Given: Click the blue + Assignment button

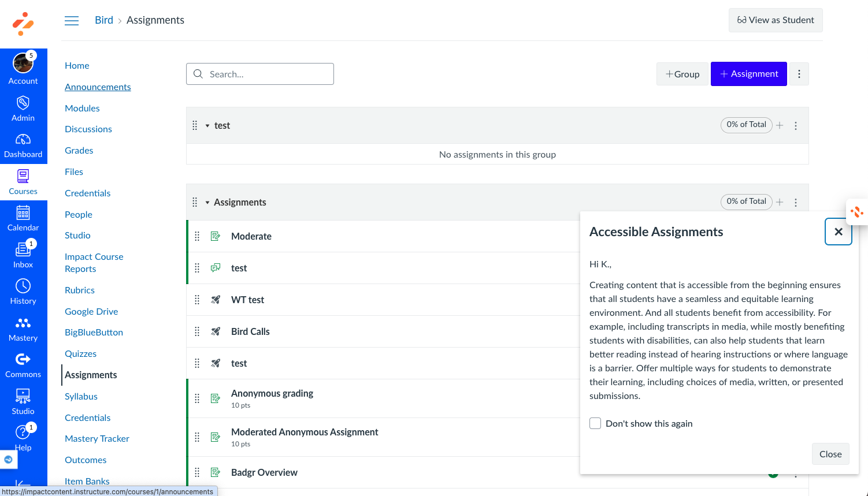Looking at the screenshot, I should tap(748, 74).
